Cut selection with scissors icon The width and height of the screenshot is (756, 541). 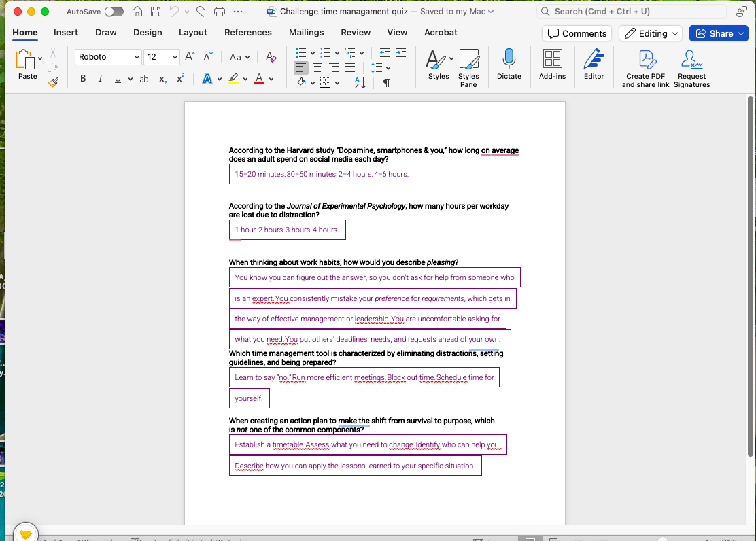click(53, 53)
